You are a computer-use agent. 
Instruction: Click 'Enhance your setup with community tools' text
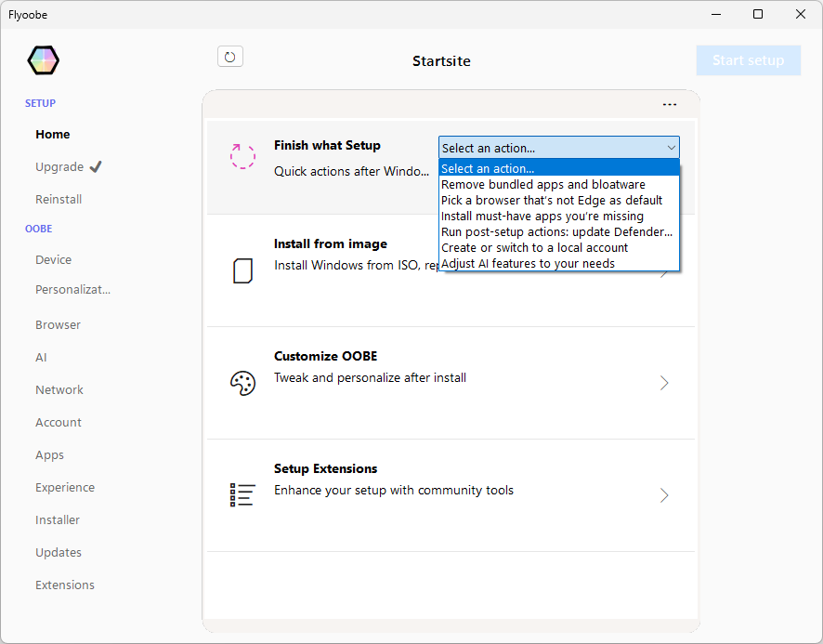pyautogui.click(x=394, y=491)
